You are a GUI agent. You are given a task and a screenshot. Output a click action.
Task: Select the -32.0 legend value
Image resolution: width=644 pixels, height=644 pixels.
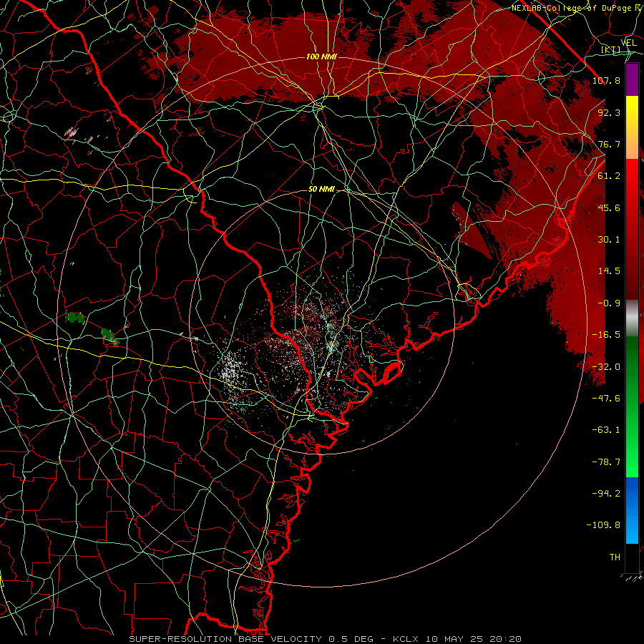(x=606, y=367)
